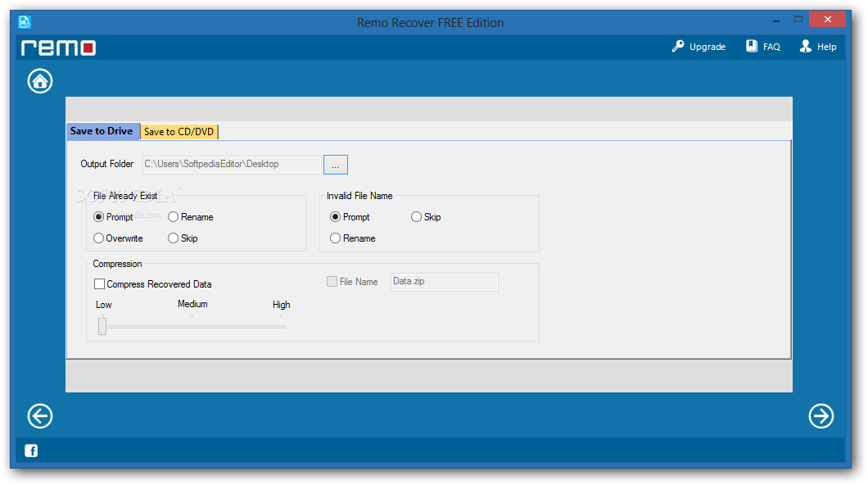Choose Overwrite for existing files

click(98, 238)
